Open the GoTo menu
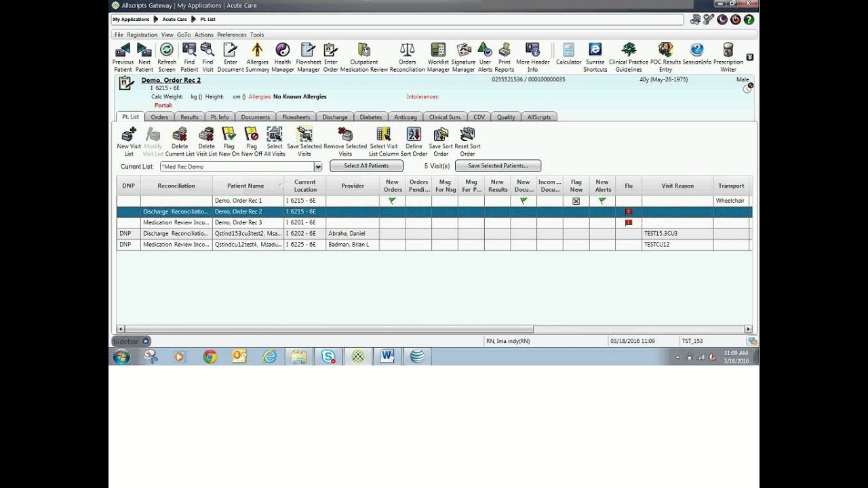The height and width of the screenshot is (488, 868). (184, 35)
